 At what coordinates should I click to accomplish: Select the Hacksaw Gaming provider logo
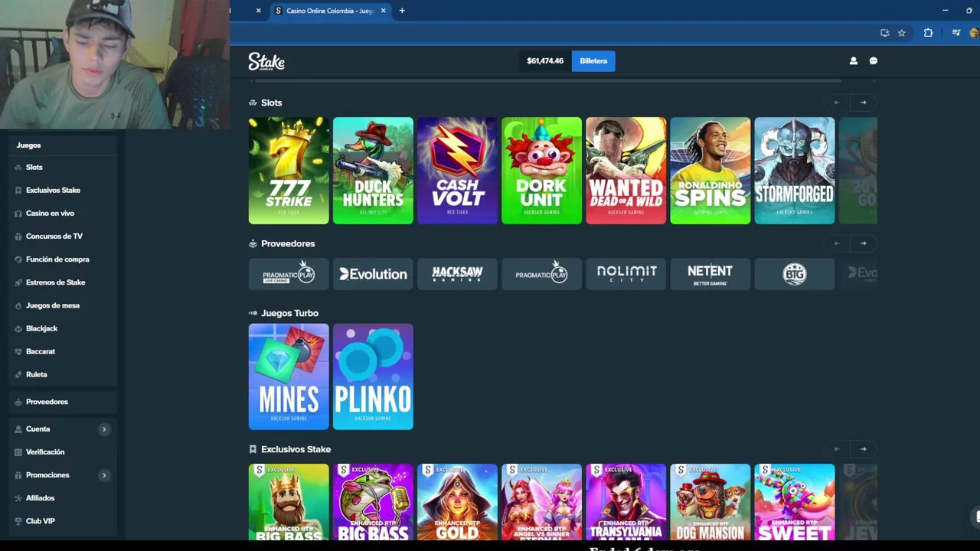click(x=457, y=274)
